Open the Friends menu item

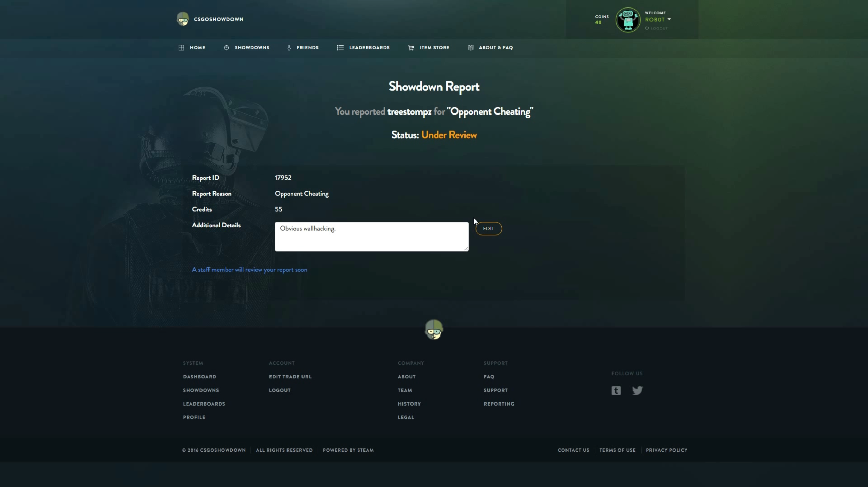pyautogui.click(x=303, y=48)
